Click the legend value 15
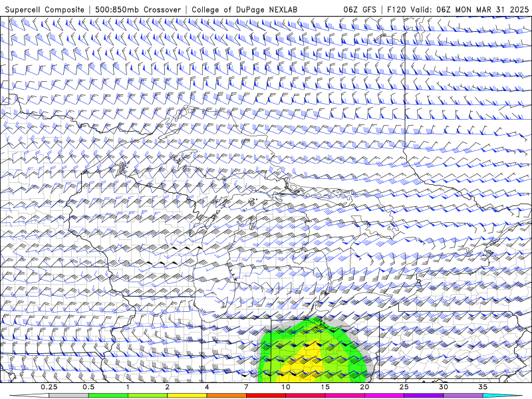 325,387
